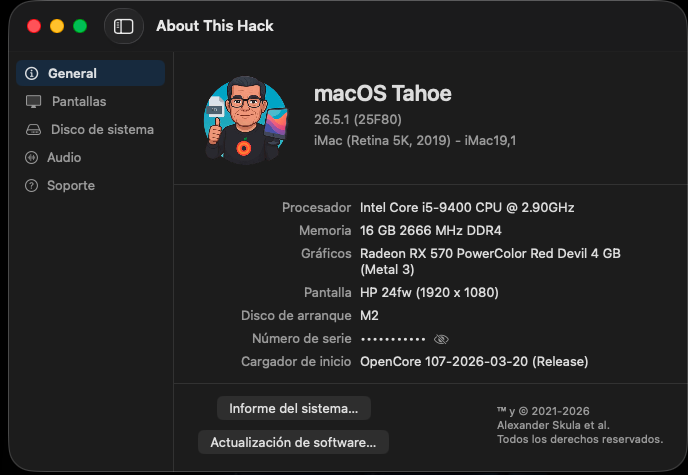The image size is (688, 475).
Task: Click the M2 startup disk value
Action: click(369, 315)
